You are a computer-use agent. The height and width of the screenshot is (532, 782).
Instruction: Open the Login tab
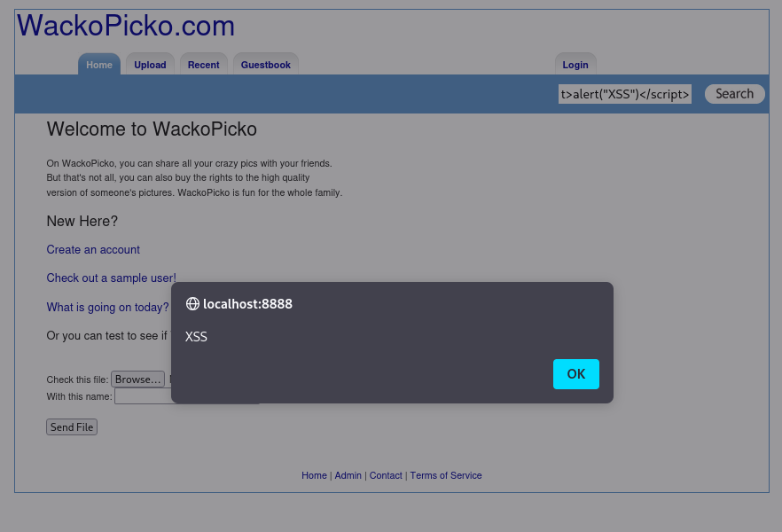(575, 65)
